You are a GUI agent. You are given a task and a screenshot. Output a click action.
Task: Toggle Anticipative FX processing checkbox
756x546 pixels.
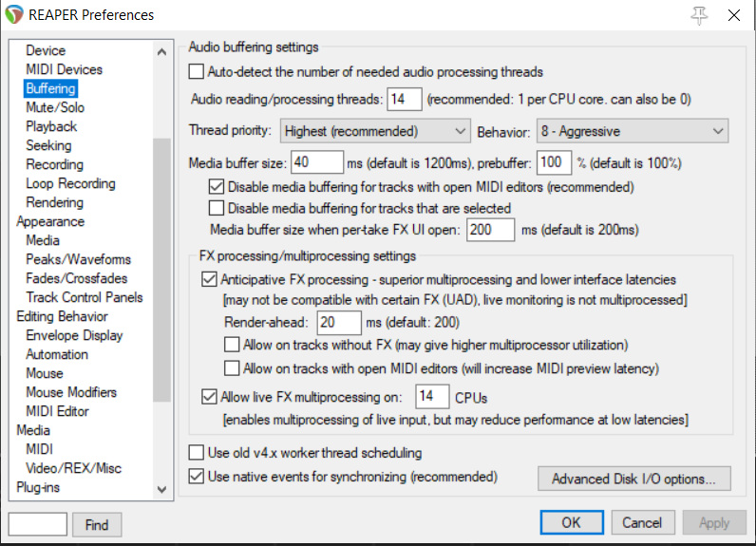pyautogui.click(x=210, y=280)
